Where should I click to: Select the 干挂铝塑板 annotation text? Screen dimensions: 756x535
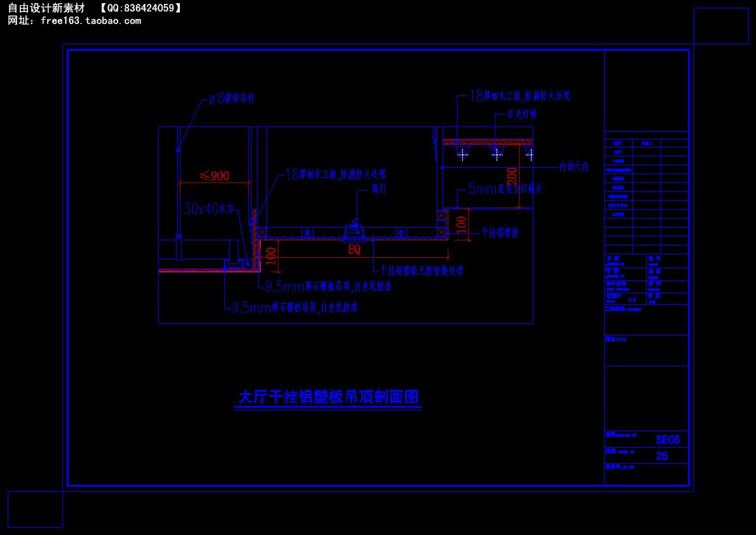(x=500, y=233)
